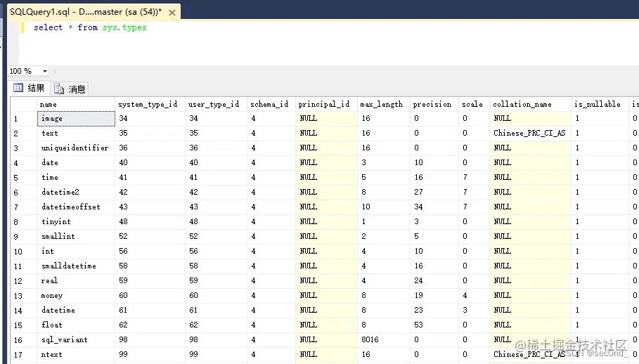The width and height of the screenshot is (639, 364).
Task: Click Chinese_PRC_CI_AS collation in text row
Action: 530,133
